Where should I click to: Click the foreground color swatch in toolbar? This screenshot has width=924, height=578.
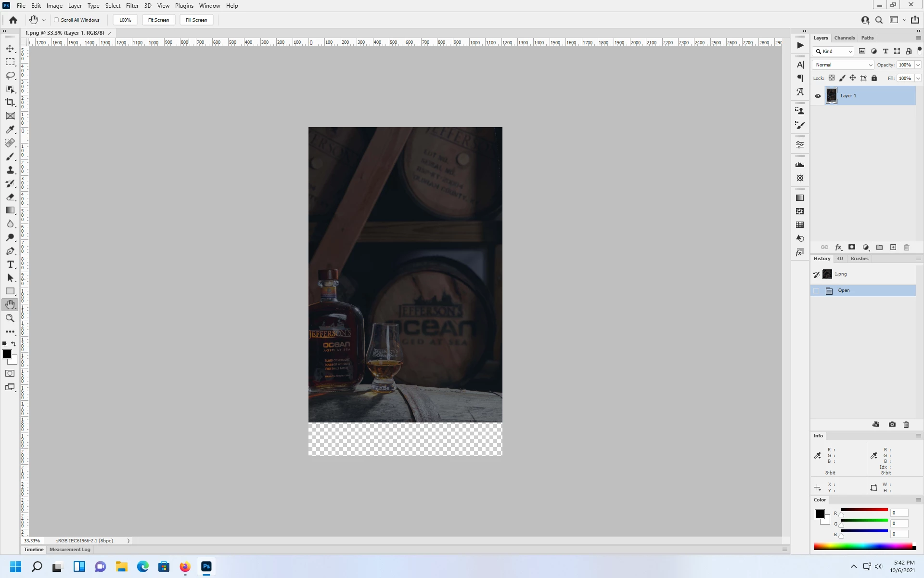click(x=7, y=355)
